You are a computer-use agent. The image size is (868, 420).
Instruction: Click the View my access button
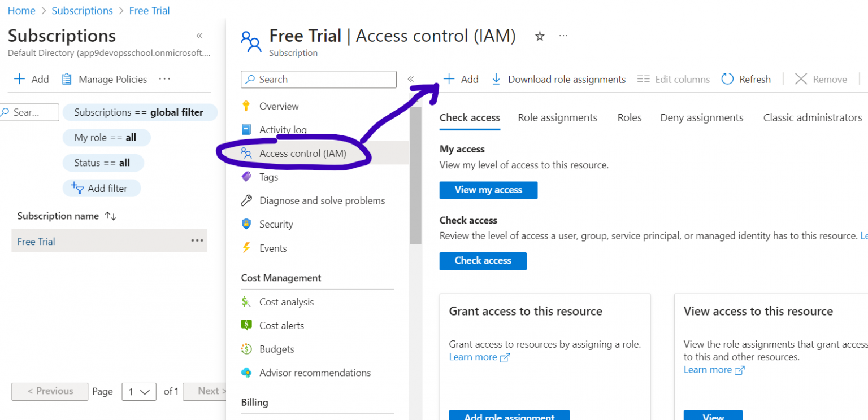point(488,190)
